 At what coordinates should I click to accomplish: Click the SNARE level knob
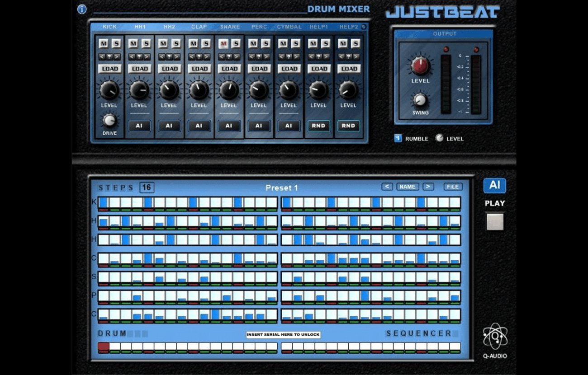tap(229, 90)
